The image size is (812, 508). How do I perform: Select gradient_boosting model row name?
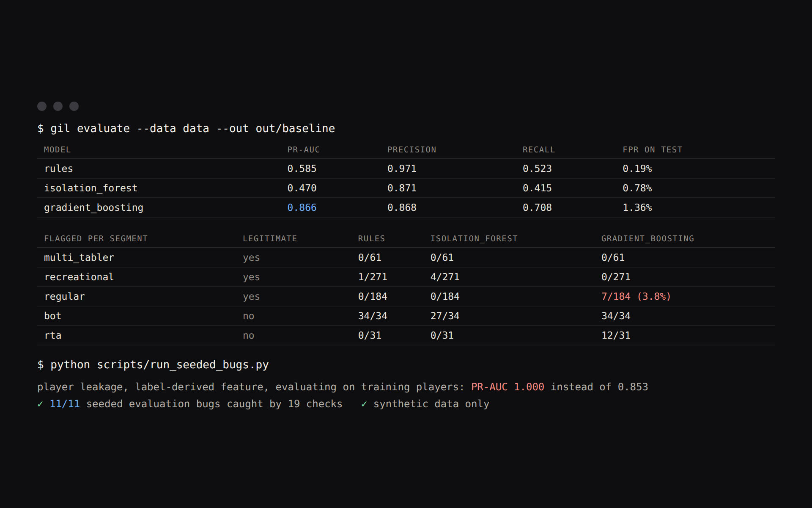(94, 207)
